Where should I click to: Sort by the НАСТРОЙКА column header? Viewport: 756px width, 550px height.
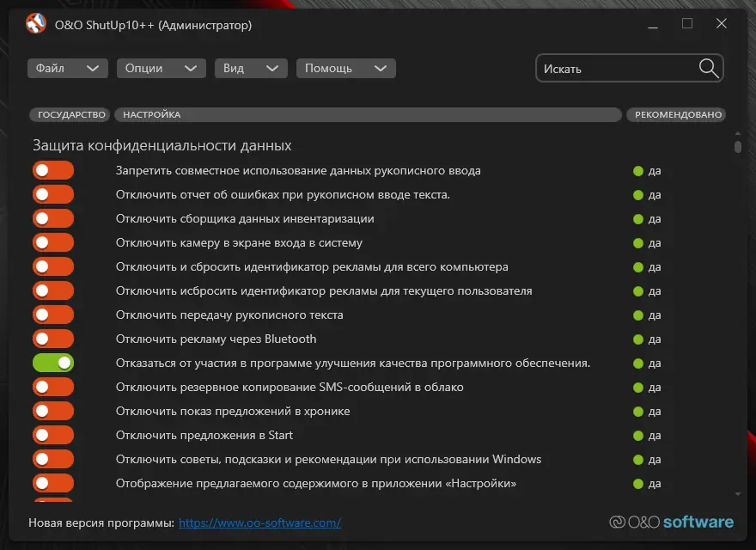pyautogui.click(x=368, y=114)
